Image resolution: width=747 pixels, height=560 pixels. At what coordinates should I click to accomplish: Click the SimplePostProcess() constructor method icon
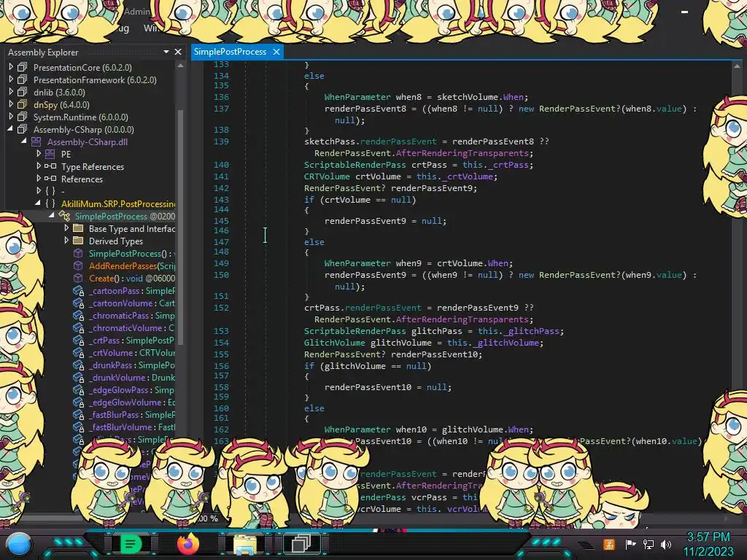pos(78,253)
